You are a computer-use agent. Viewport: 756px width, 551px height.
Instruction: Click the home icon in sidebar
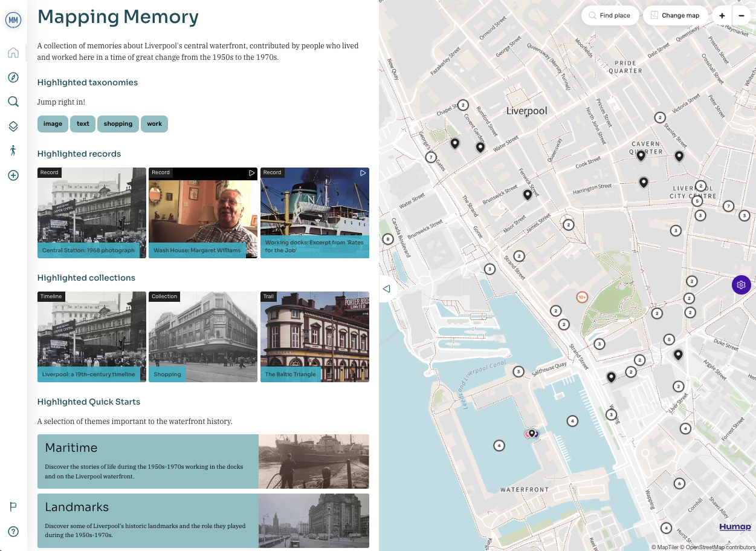(x=13, y=53)
